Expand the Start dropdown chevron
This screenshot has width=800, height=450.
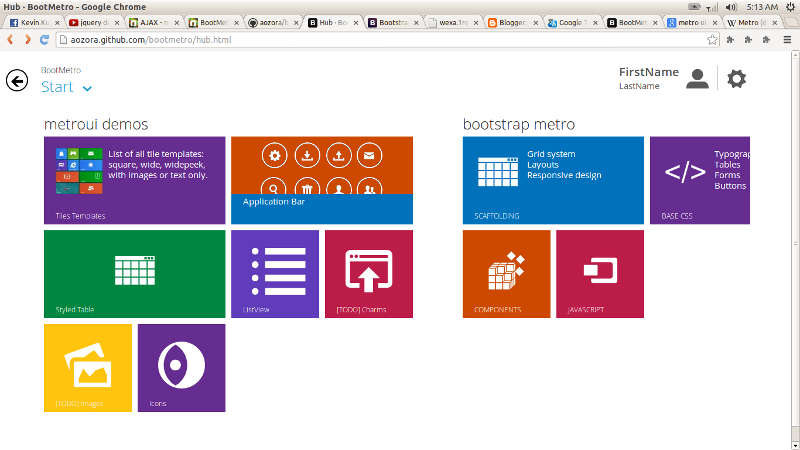(x=87, y=88)
